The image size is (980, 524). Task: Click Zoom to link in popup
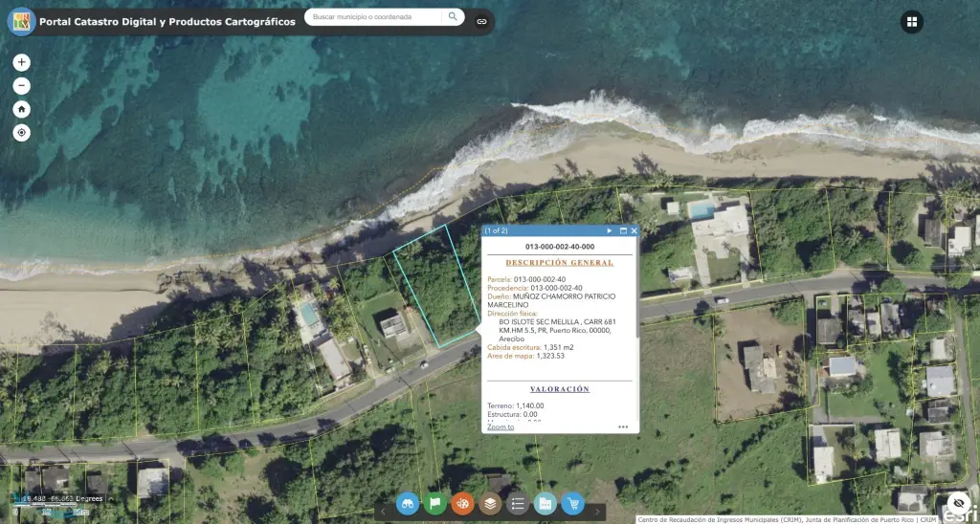coord(501,427)
